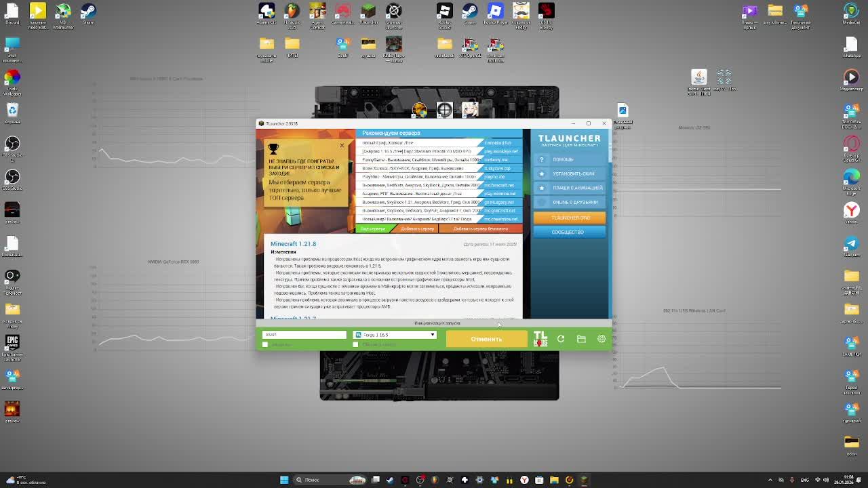
Task: Click the mc.cheatmine.net server address
Action: [500, 219]
